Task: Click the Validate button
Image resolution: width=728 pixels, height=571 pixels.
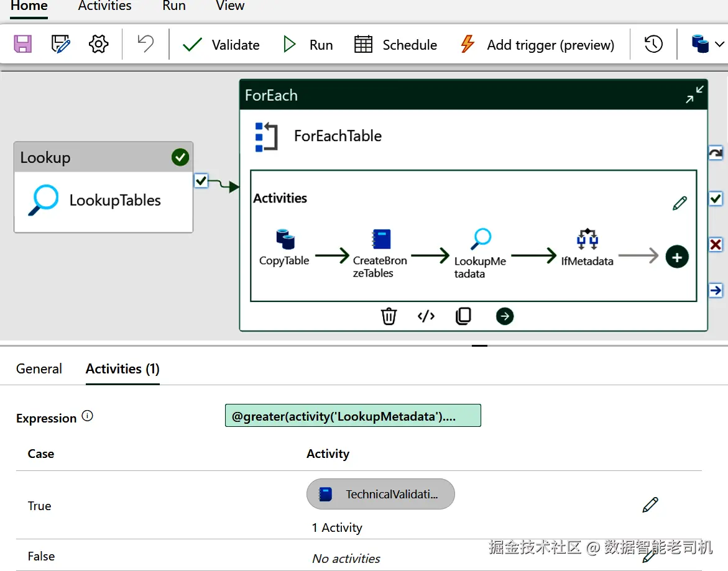Action: (x=221, y=45)
